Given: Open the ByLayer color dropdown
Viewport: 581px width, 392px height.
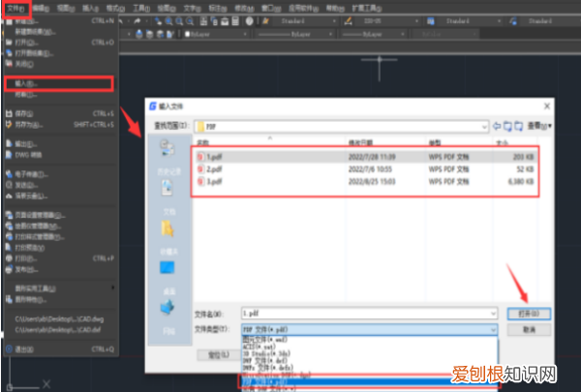Looking at the screenshot, I should pyautogui.click(x=216, y=35).
